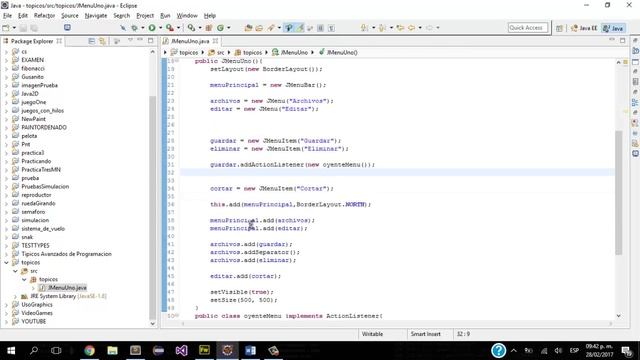Screen dimensions: 640x360
Task: Toggle Skip All Breakpoints in the toolbar
Action: [x=123, y=28]
